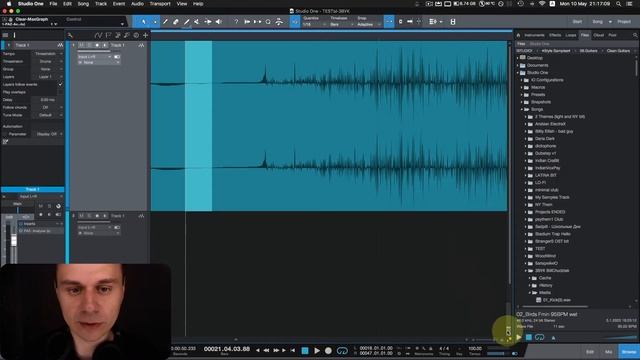Screen dimensions: 640x360
Task: Collapse the Studio One folder
Action: [x=518, y=73]
